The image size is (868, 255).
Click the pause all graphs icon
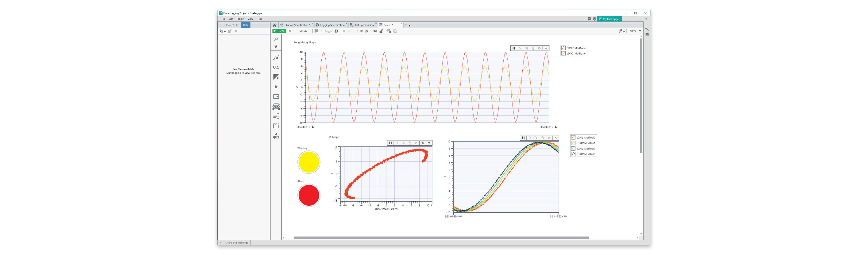pos(389,31)
